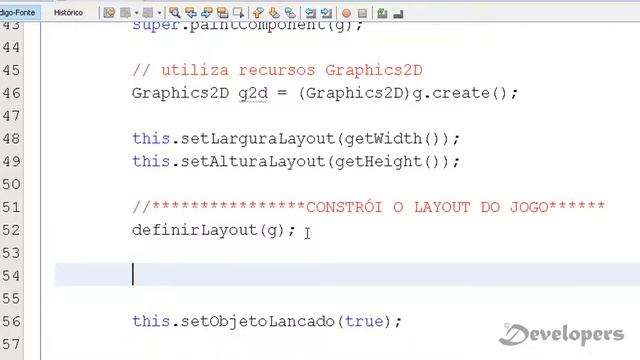Comment selected lines icon
This screenshot has height=360, width=640.
click(x=382, y=13)
